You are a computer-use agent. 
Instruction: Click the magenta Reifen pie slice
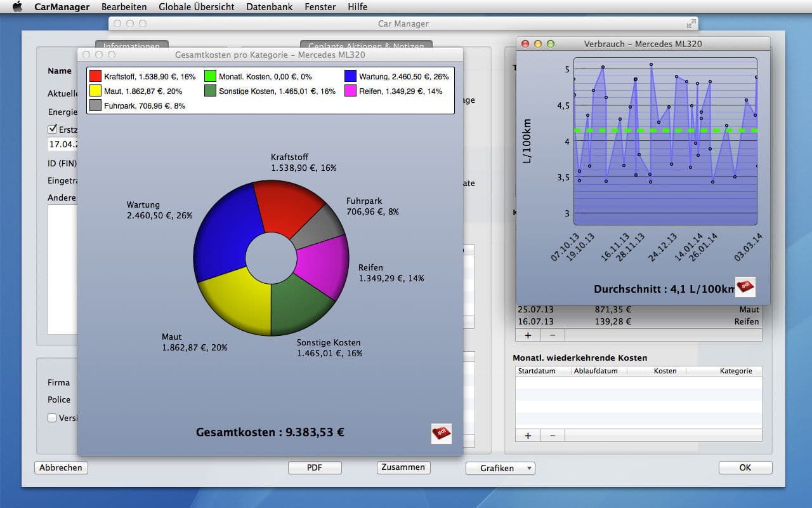pyautogui.click(x=324, y=267)
